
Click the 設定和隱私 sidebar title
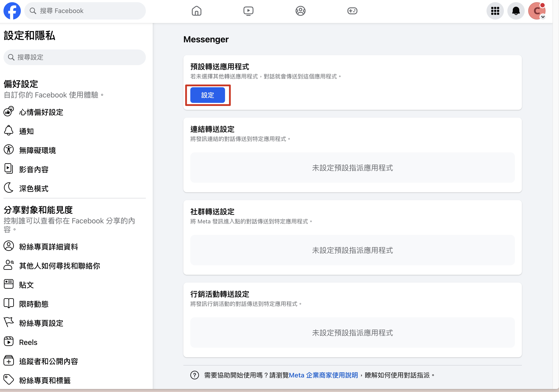pos(30,36)
